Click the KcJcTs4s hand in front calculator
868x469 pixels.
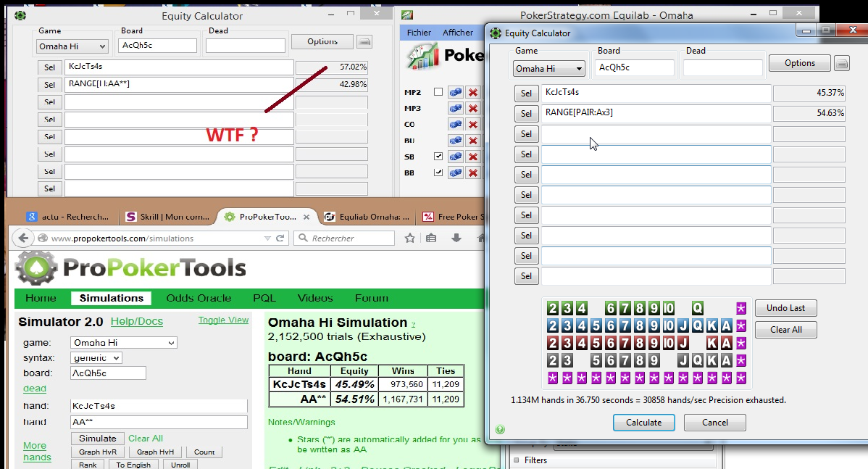click(656, 93)
